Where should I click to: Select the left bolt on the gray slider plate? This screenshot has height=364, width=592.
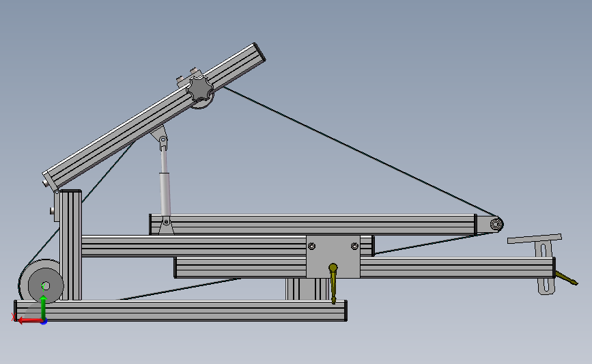click(311, 246)
